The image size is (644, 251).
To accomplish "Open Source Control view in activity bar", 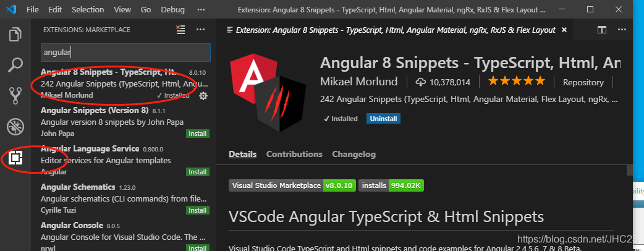I will [x=15, y=96].
